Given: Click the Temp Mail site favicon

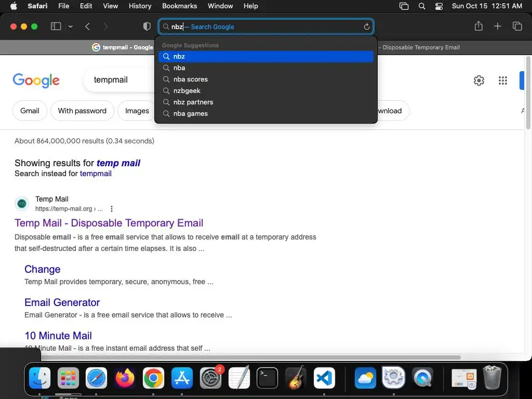Looking at the screenshot, I should [22, 204].
